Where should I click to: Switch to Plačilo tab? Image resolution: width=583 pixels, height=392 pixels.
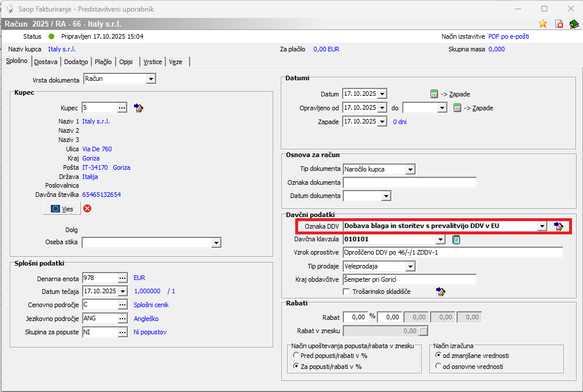(103, 62)
